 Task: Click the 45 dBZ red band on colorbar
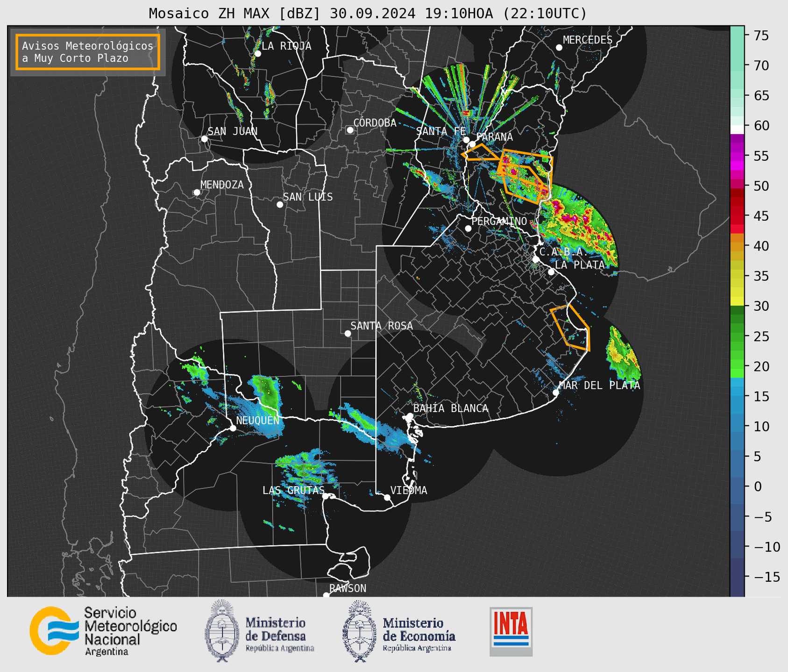click(x=737, y=216)
